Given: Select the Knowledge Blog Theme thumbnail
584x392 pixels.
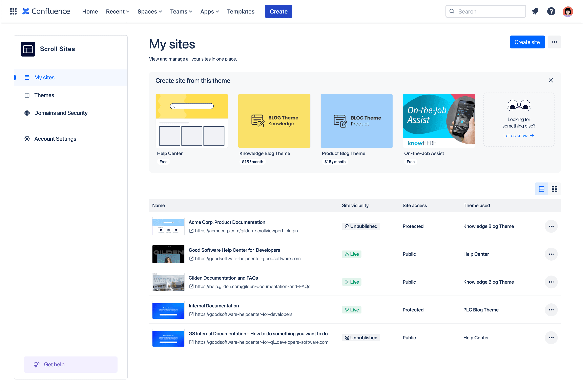Looking at the screenshot, I should (274, 121).
